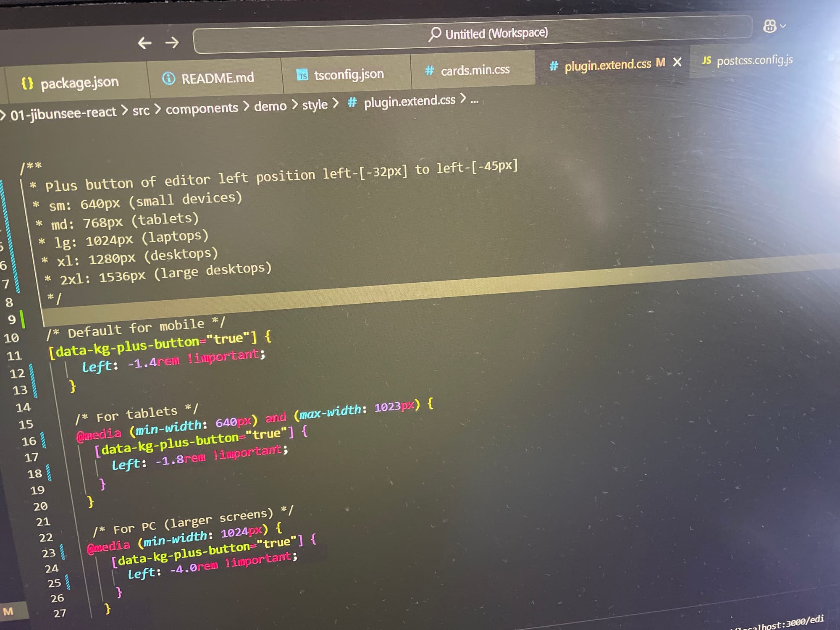Click the postcss.config.js JS icon
The height and width of the screenshot is (630, 840).
[706, 60]
